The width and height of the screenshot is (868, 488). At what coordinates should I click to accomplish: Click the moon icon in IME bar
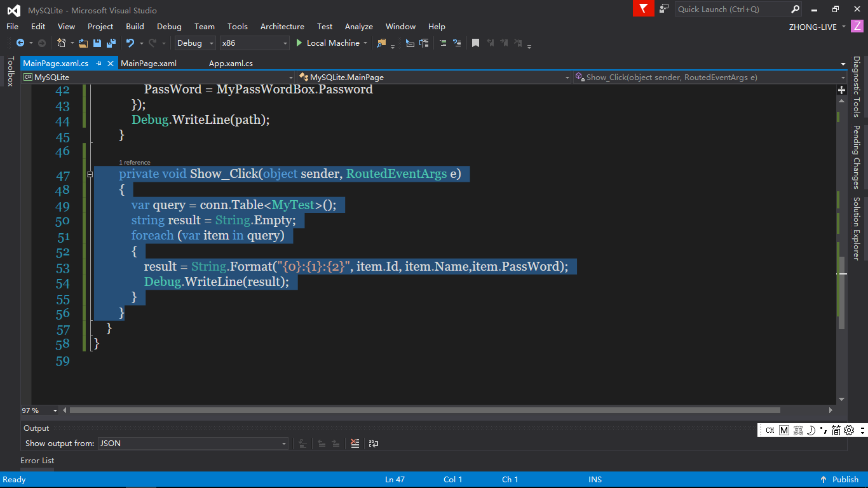811,430
